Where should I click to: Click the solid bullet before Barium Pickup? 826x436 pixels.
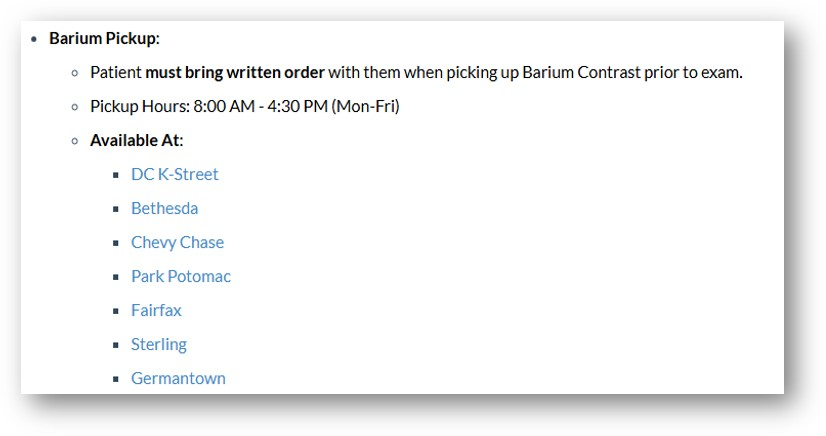pos(34,39)
